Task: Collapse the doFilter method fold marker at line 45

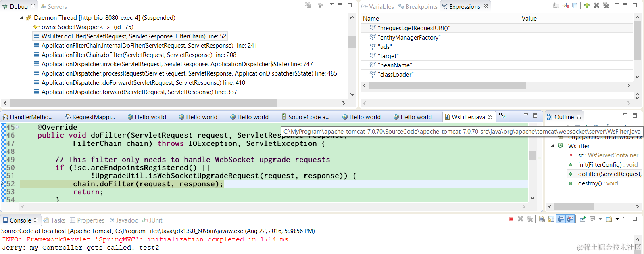Action: click(x=17, y=127)
